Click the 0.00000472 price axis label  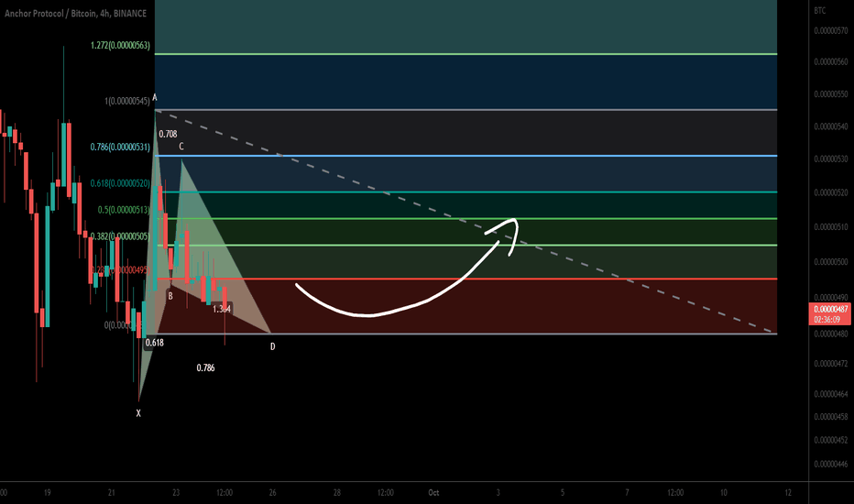[831, 364]
